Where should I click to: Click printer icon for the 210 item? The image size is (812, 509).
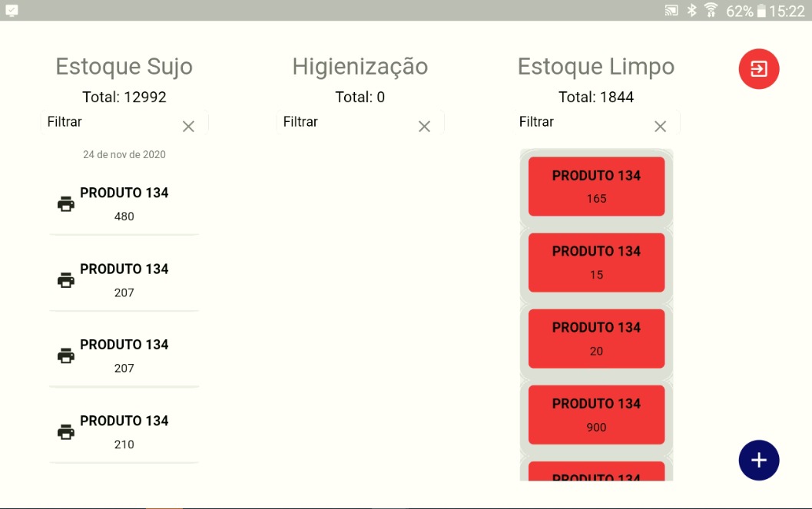[x=66, y=432]
